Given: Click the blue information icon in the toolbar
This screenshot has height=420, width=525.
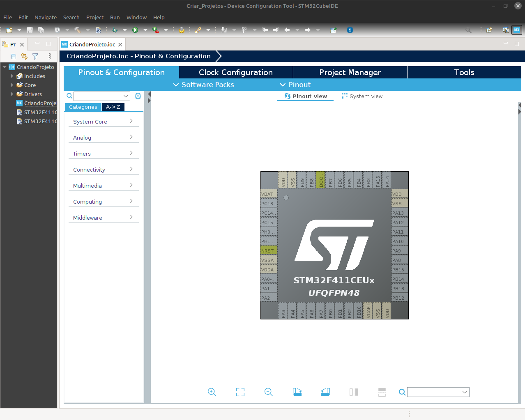Looking at the screenshot, I should click(350, 30).
